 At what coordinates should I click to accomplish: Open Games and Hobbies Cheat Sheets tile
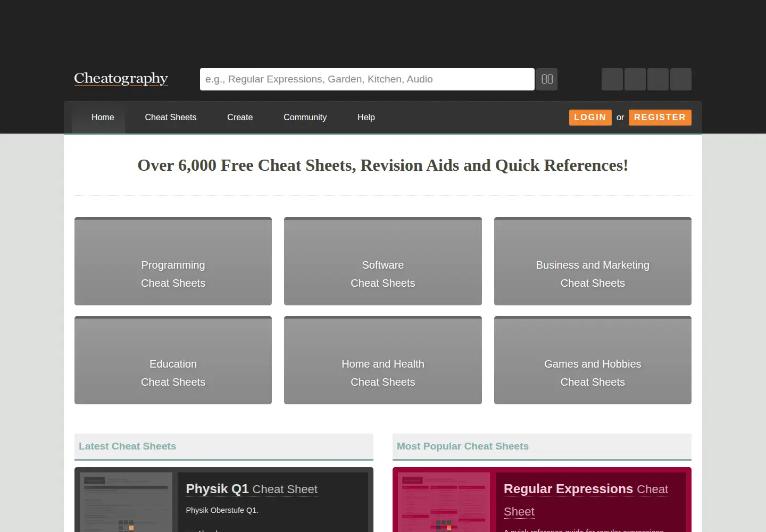[593, 360]
